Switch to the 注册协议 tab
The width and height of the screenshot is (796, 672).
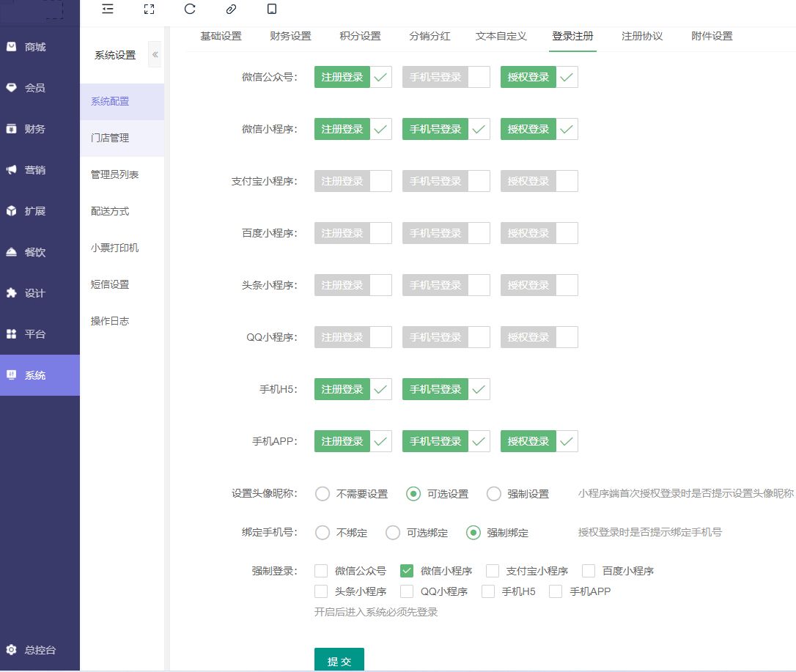point(642,36)
